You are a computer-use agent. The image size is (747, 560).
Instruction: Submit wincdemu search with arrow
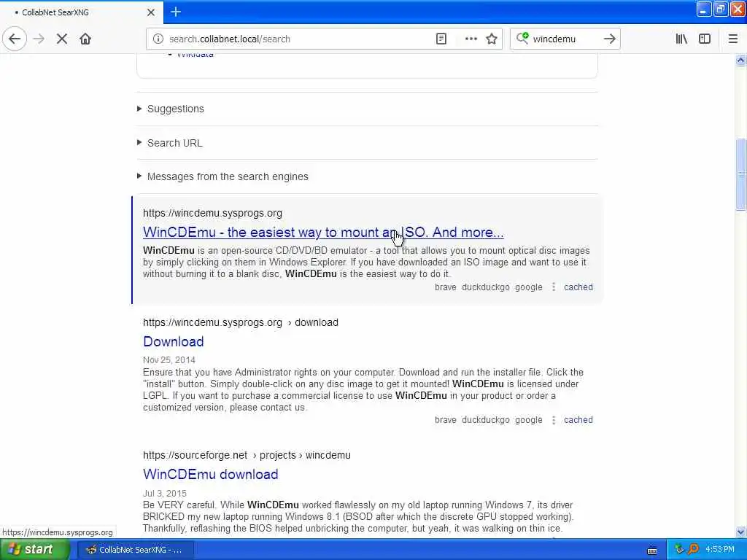coord(609,39)
